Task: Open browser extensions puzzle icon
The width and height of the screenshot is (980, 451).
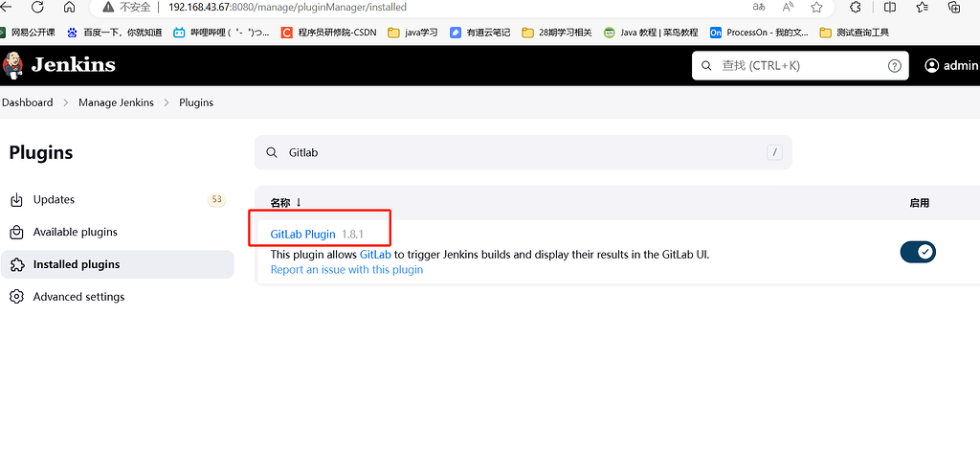Action: [856, 7]
